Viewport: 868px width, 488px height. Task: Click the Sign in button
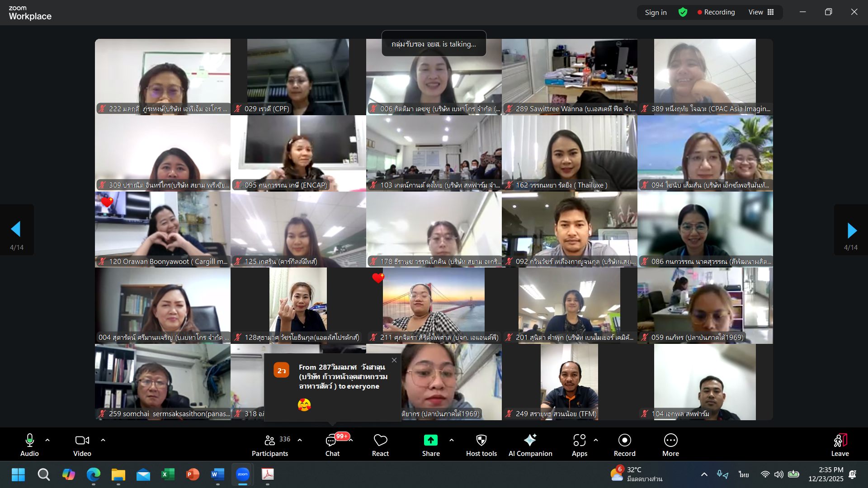[656, 12]
